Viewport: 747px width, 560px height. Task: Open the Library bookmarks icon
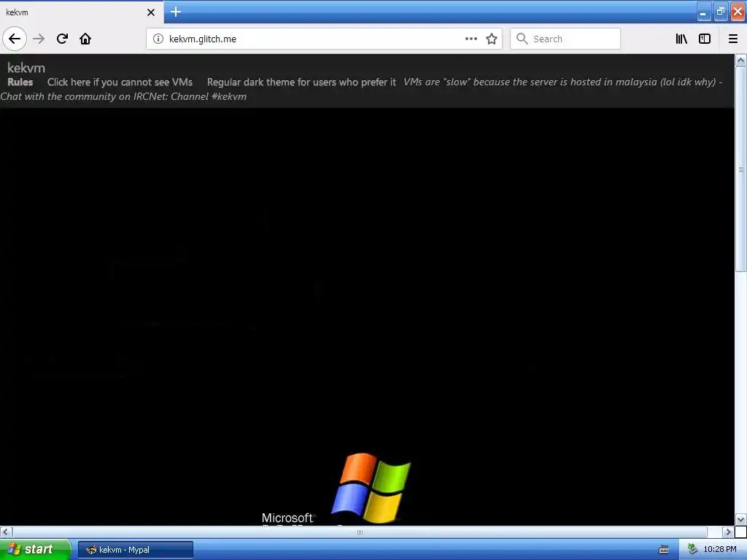tap(681, 39)
